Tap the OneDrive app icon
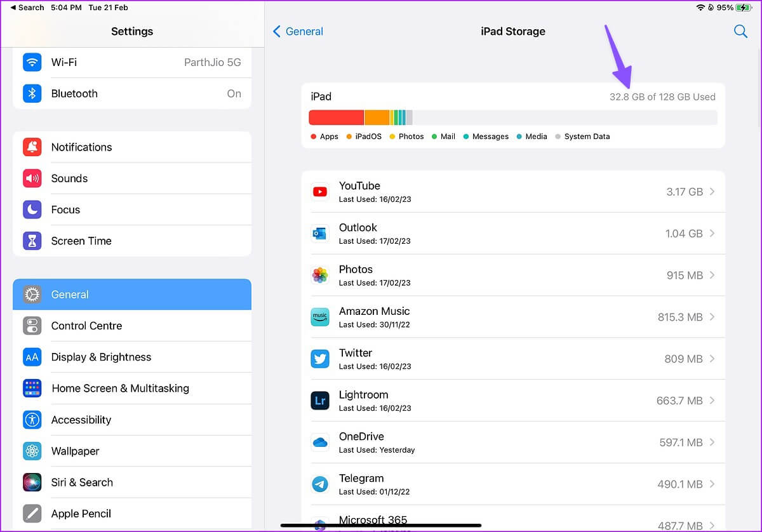 (320, 442)
